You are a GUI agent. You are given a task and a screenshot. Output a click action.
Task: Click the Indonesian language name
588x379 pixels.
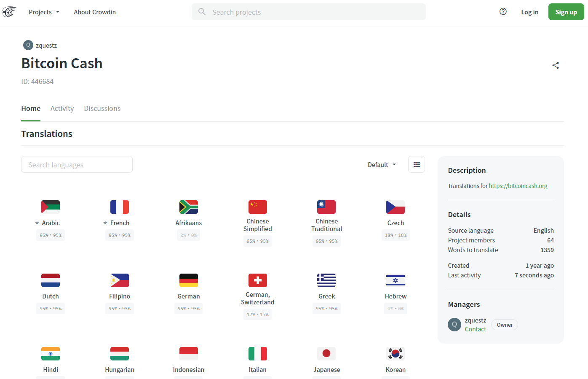pyautogui.click(x=189, y=370)
